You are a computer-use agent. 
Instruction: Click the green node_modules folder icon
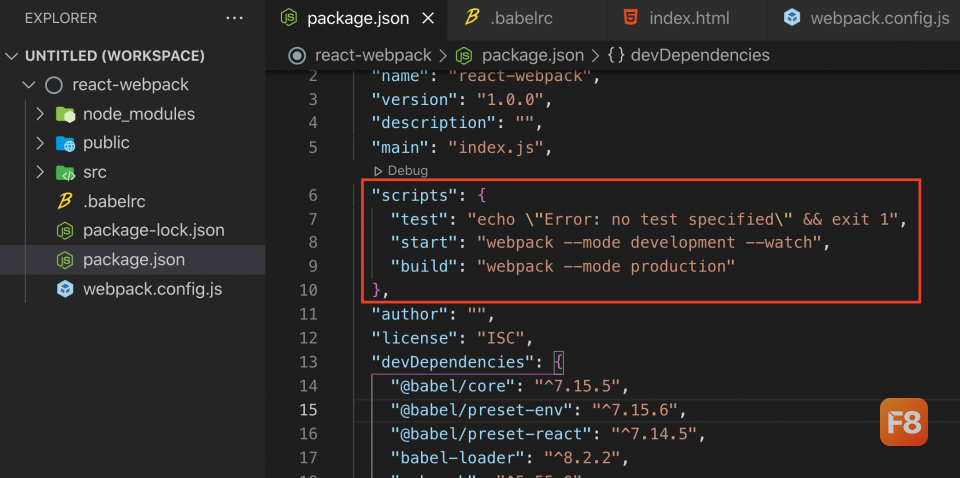point(65,114)
